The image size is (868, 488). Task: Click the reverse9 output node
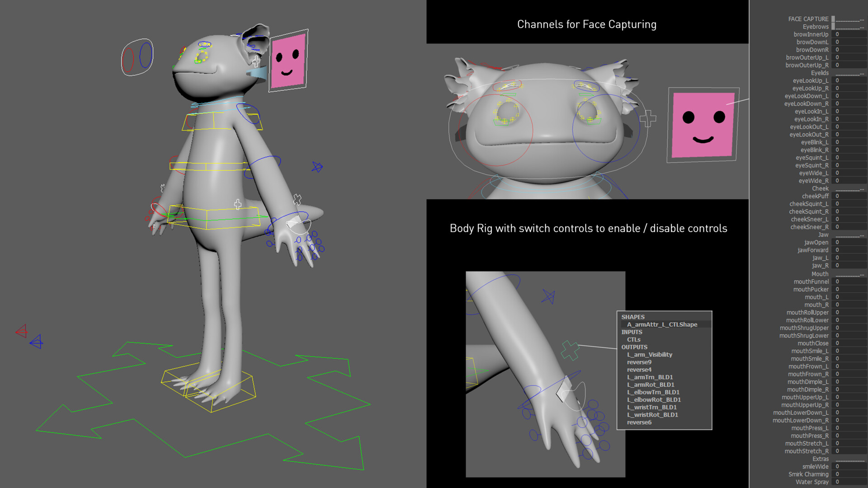pyautogui.click(x=639, y=362)
